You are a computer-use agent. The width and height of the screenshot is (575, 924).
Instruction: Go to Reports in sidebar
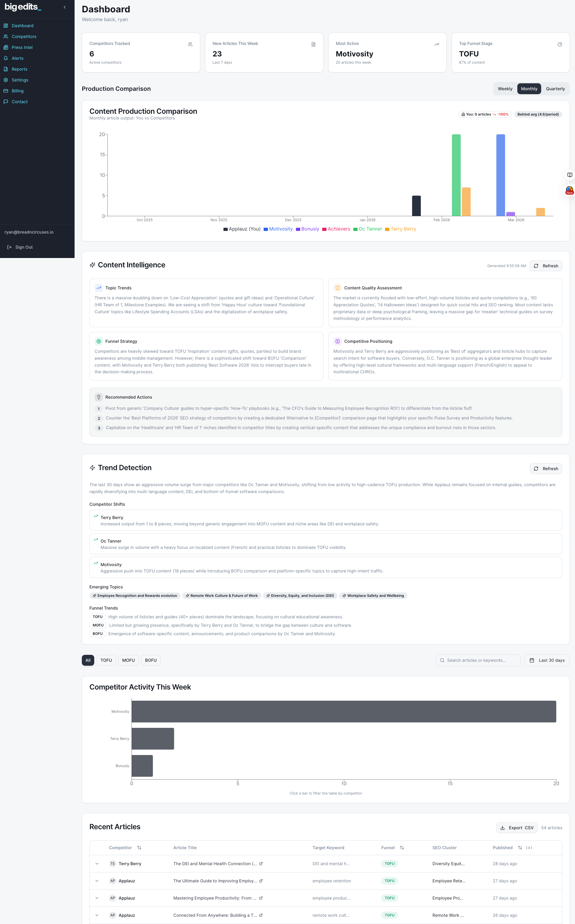point(19,69)
